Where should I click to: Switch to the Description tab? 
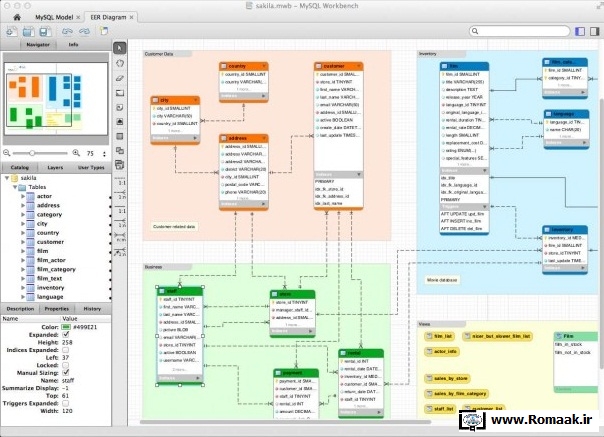click(x=20, y=309)
